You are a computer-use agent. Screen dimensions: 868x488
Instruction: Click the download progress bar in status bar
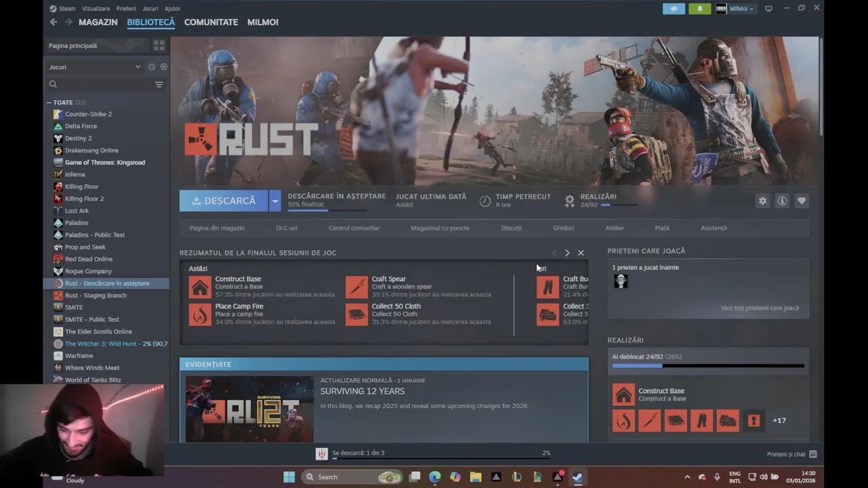[441, 459]
